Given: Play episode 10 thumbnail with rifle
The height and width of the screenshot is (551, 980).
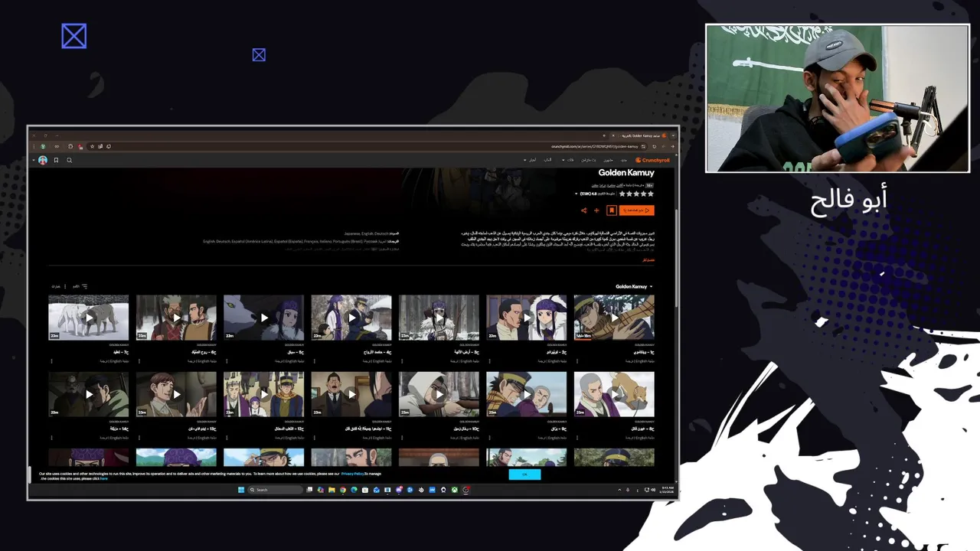Looking at the screenshot, I should click(439, 394).
